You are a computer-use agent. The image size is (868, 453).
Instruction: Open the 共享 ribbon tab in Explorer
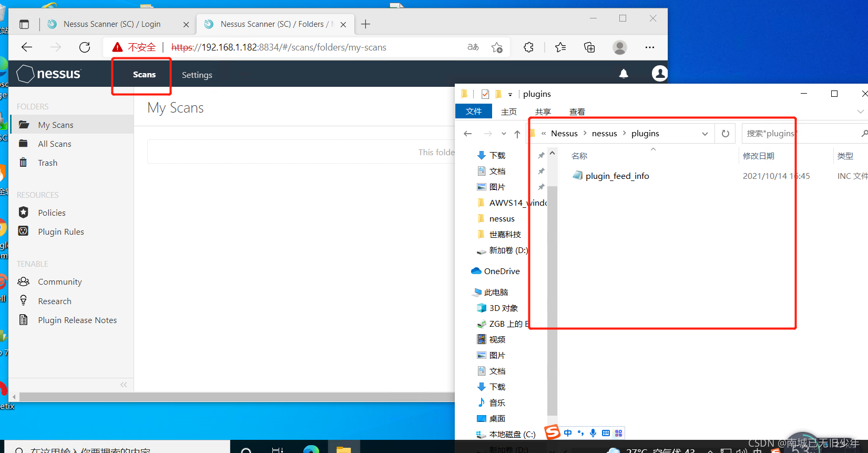point(543,112)
